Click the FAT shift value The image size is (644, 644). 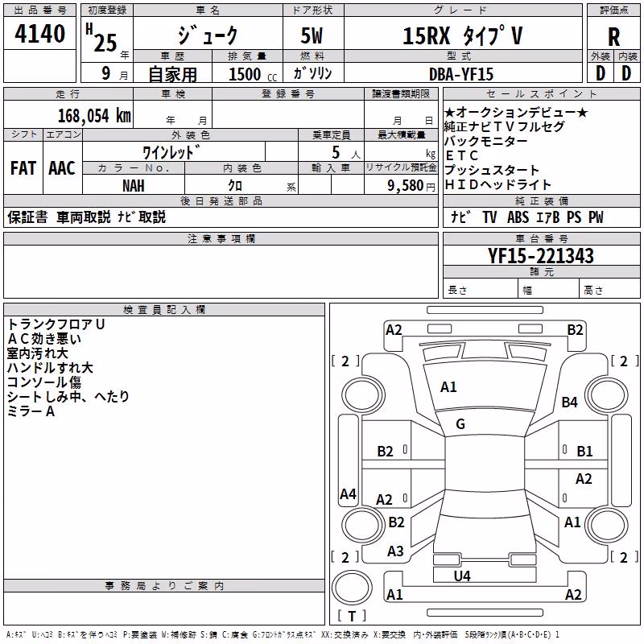coord(23,168)
